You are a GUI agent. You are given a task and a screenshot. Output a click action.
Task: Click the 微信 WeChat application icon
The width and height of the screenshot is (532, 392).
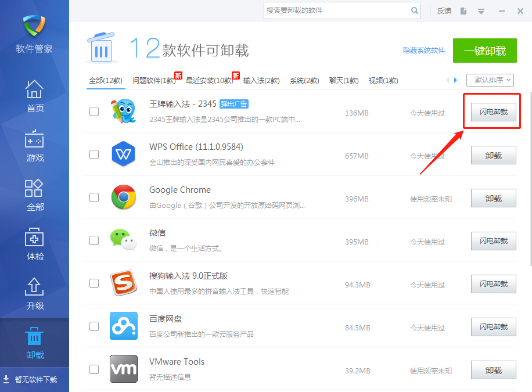click(x=124, y=240)
